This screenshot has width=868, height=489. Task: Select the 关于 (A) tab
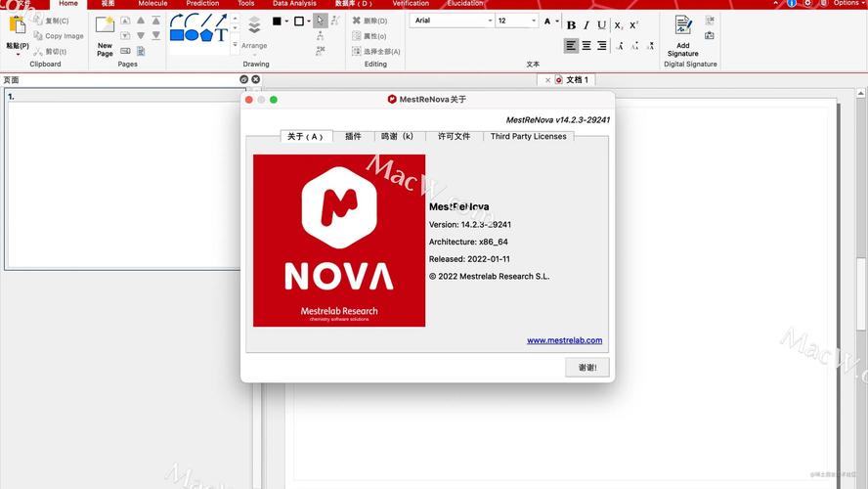[x=306, y=136]
